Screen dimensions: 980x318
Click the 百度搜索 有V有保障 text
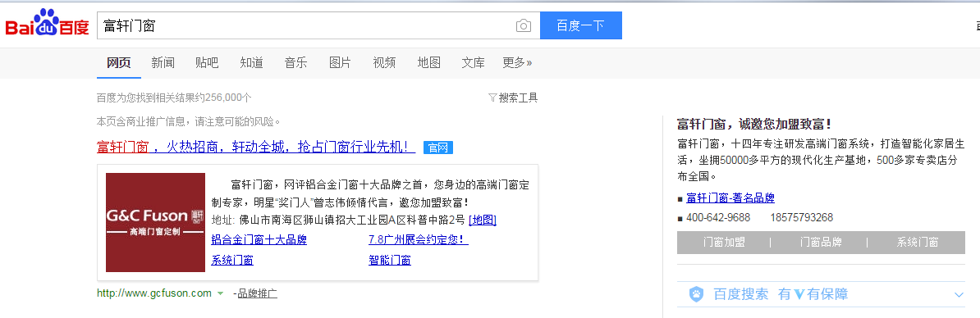pyautogui.click(x=781, y=294)
